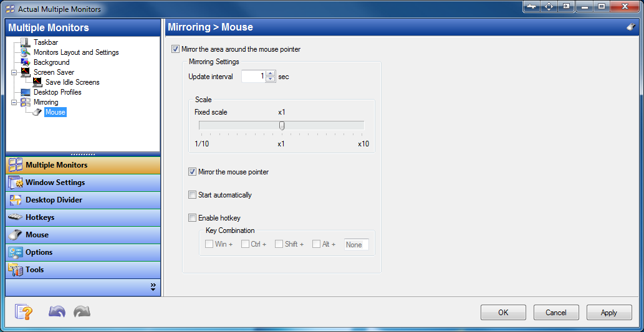The width and height of the screenshot is (644, 332).
Task: Click the Save Idle Screens icon
Action: point(37,82)
